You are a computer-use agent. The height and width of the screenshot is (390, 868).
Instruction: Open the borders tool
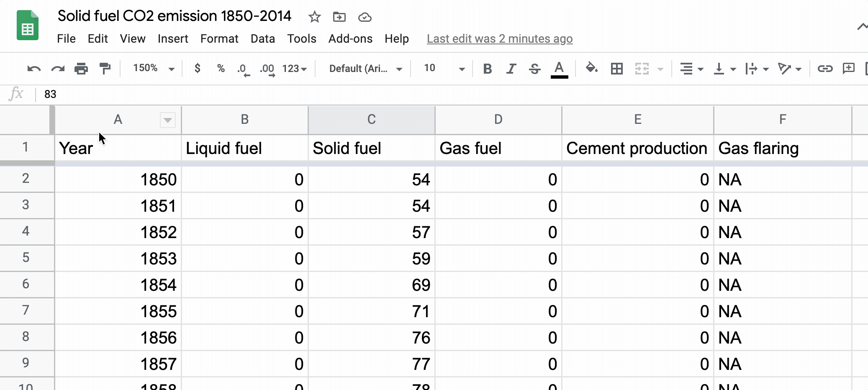pos(616,69)
